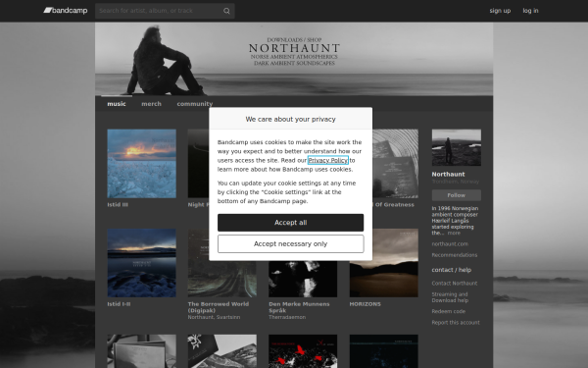Open Streaming and Download help

pyautogui.click(x=450, y=297)
